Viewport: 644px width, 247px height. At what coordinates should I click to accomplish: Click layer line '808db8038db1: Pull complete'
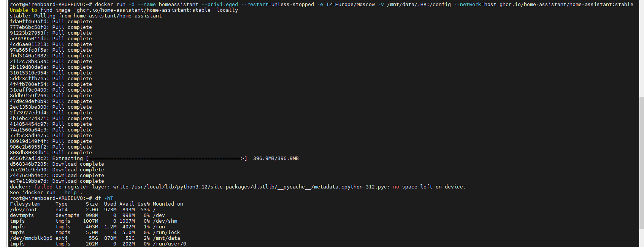point(51,153)
